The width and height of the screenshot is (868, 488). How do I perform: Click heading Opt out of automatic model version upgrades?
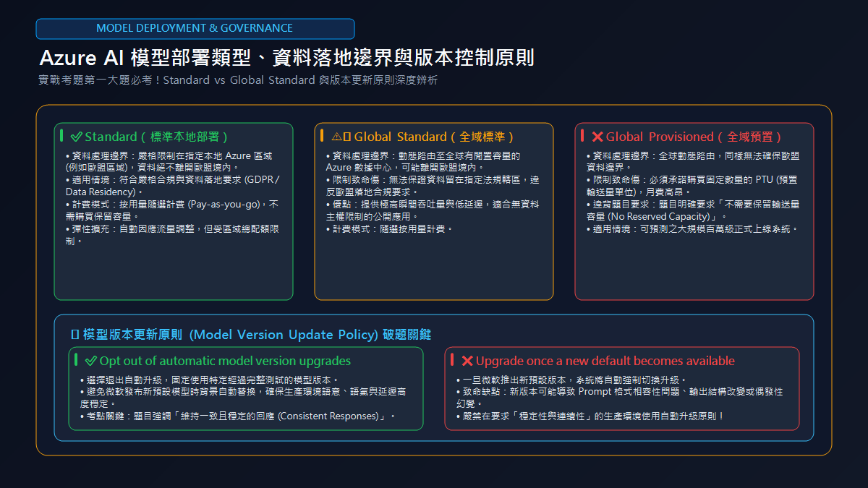click(x=225, y=361)
